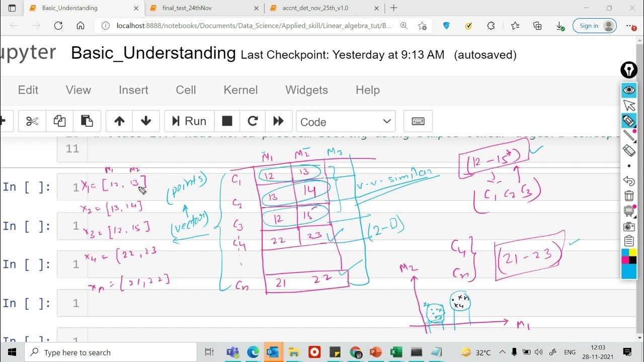Open the Cell menu
The width and height of the screenshot is (644, 362).
tap(186, 90)
